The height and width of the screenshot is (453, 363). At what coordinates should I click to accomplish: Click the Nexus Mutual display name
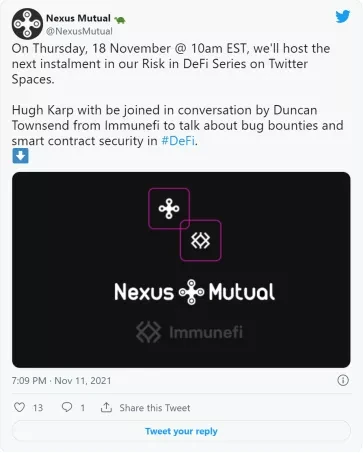tap(78, 18)
